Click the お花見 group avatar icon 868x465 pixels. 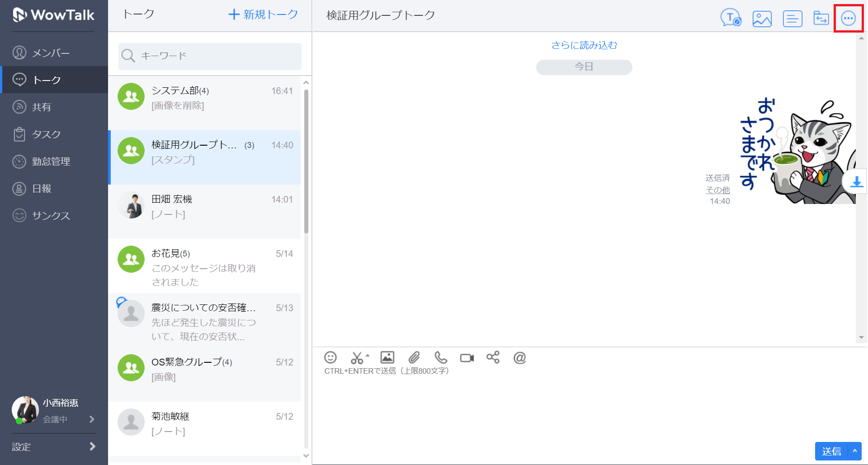click(131, 259)
